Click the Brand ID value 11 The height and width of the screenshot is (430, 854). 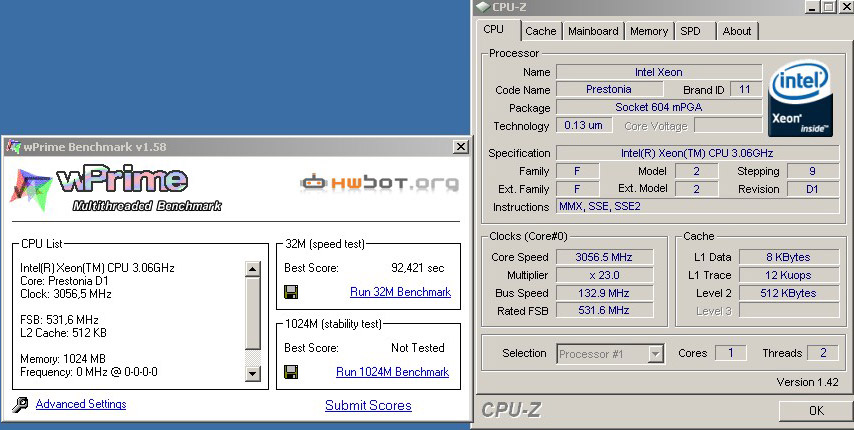(745, 89)
